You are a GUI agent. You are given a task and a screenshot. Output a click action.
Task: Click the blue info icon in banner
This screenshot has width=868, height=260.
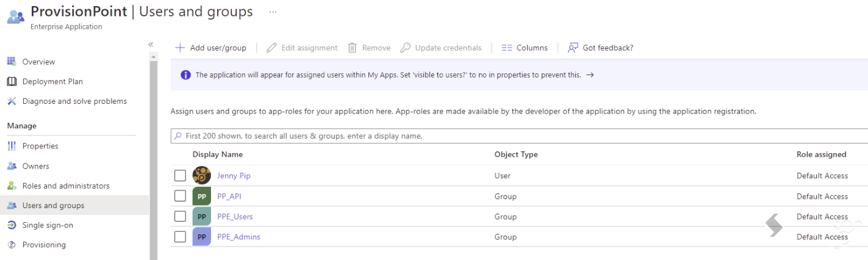pyautogui.click(x=185, y=75)
